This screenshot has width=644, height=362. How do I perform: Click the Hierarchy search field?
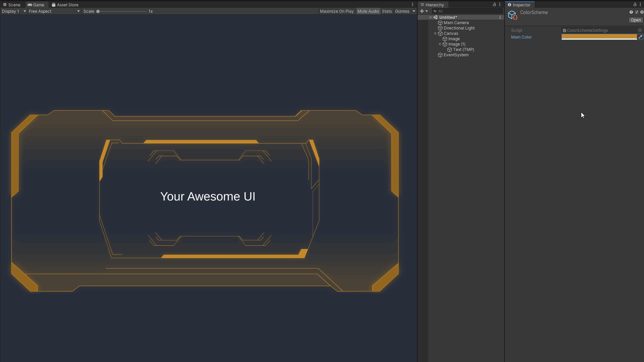(468, 11)
